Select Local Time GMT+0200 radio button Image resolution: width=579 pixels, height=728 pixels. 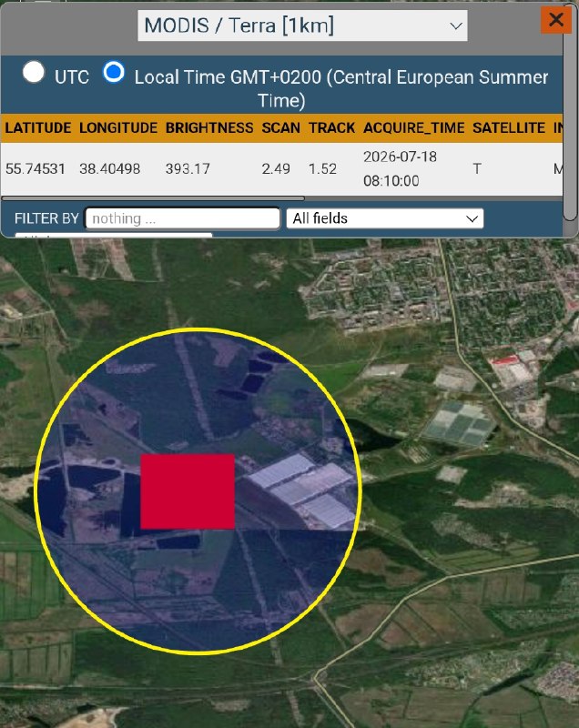(x=114, y=73)
